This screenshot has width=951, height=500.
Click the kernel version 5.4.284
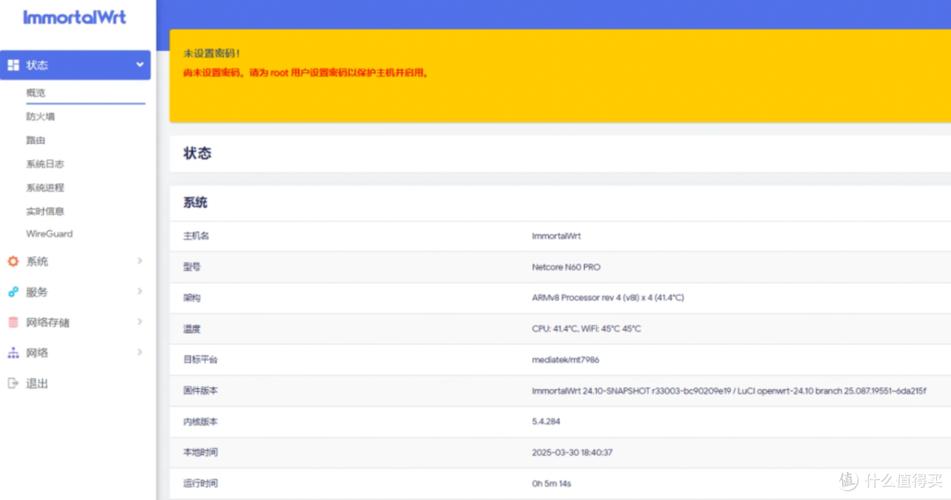point(546,422)
